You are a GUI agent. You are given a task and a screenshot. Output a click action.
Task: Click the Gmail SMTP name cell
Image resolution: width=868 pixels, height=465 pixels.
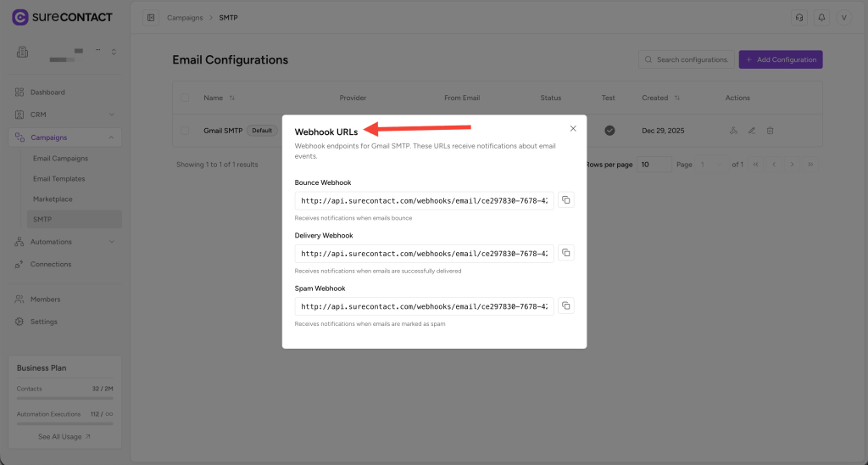tap(223, 131)
